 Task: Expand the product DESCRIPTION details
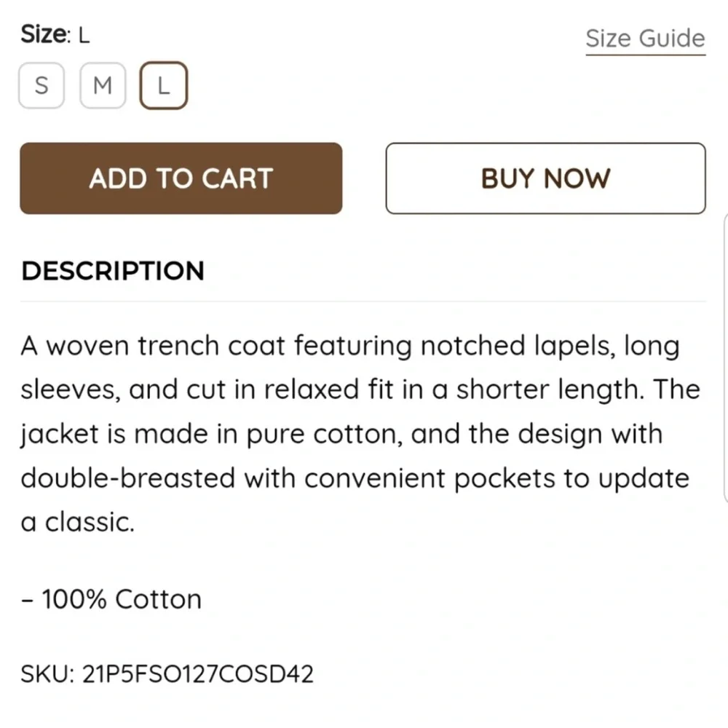pyautogui.click(x=113, y=270)
